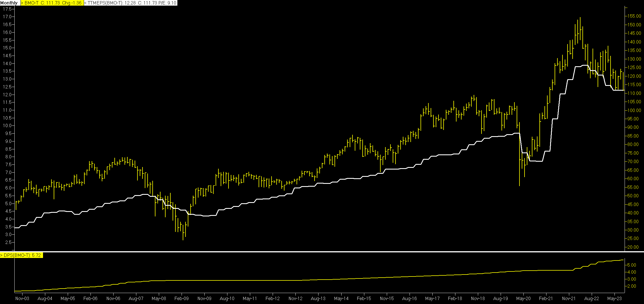Viewport: 644px width, 304px height.
Task: Click 14.0 on left EPS axis
Action: 7,63
